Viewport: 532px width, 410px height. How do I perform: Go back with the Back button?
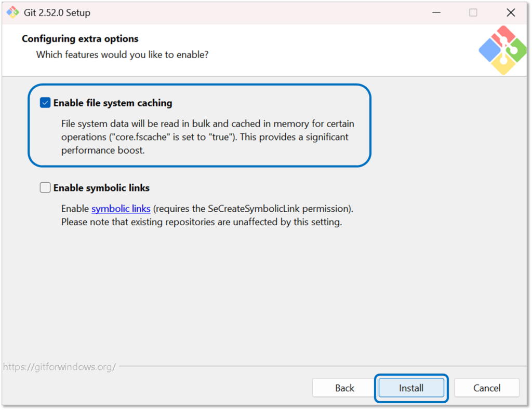344,388
